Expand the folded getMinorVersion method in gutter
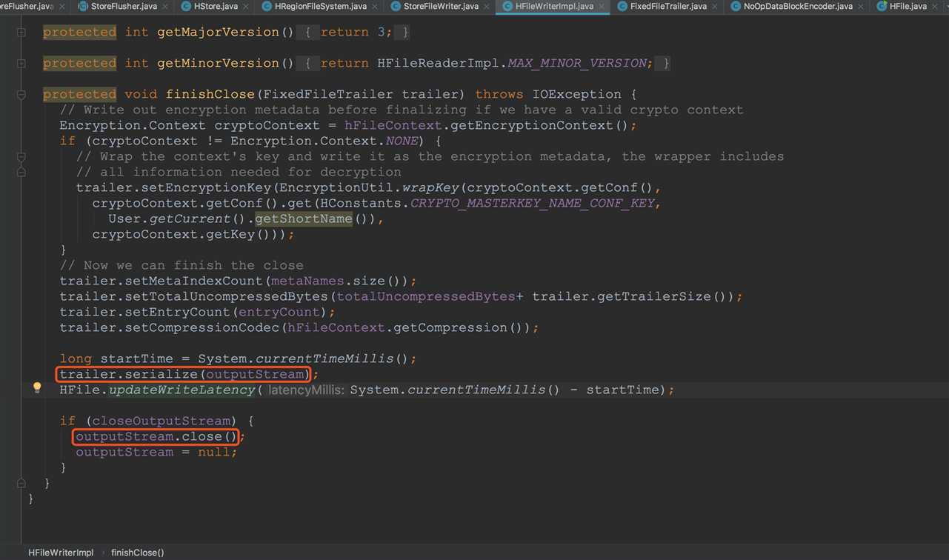 click(21, 64)
